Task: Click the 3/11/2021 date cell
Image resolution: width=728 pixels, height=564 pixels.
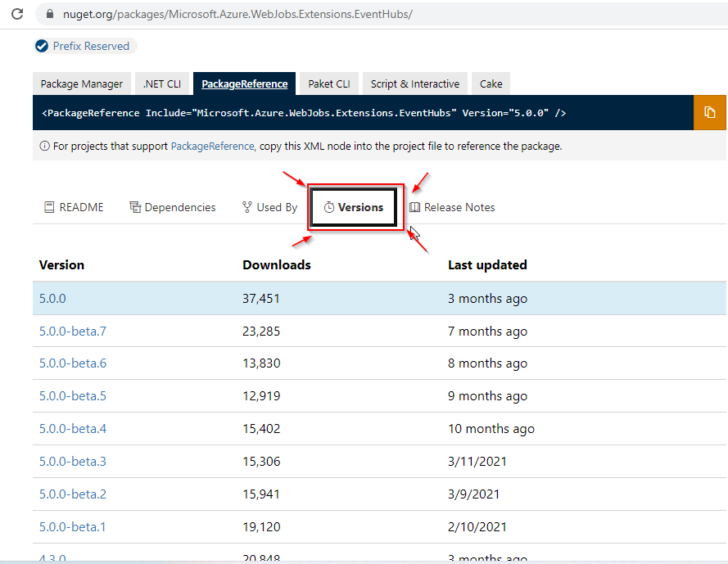Action: click(477, 461)
